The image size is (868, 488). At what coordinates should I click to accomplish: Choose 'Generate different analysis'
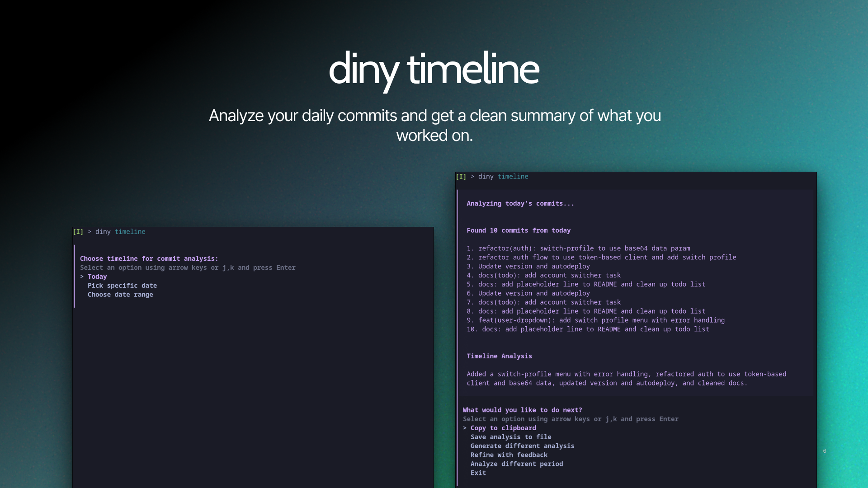pyautogui.click(x=522, y=446)
